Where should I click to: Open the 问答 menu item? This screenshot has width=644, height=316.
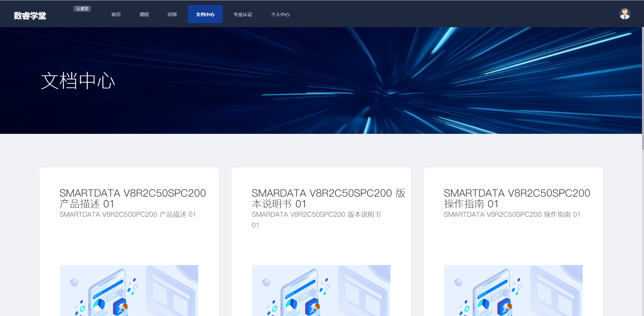pyautogui.click(x=172, y=14)
